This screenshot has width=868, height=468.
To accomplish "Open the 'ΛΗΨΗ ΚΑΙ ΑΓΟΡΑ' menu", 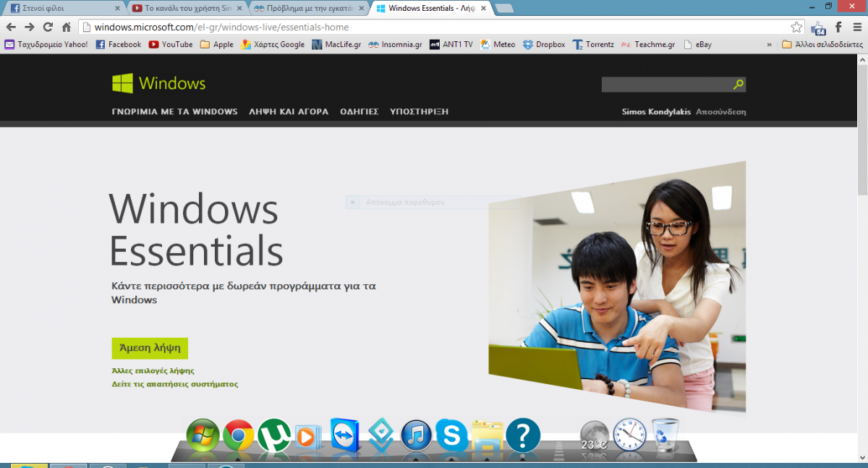I will (x=289, y=111).
